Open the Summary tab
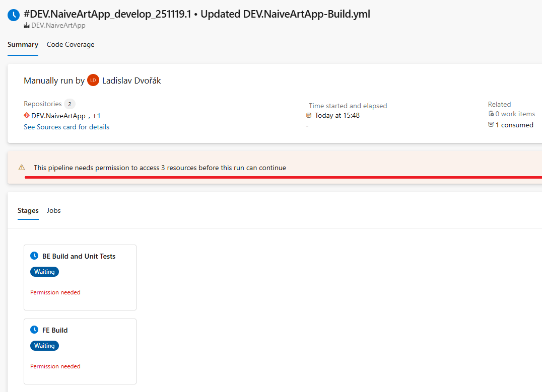 click(23, 45)
